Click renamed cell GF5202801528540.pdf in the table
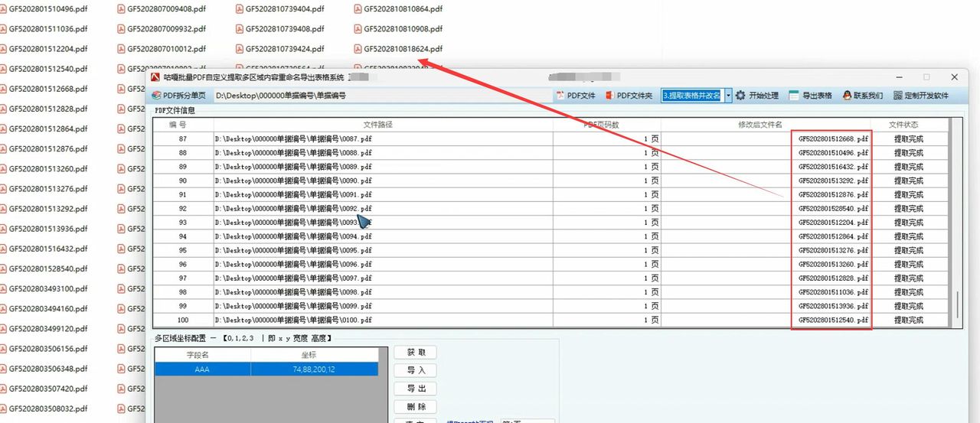The image size is (980, 423). coord(834,208)
